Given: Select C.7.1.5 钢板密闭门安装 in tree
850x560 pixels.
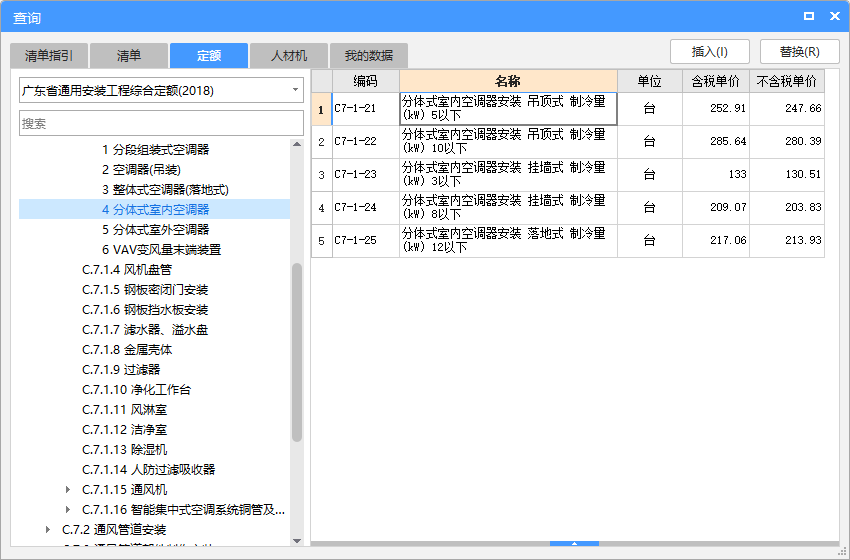Looking at the screenshot, I should [145, 290].
